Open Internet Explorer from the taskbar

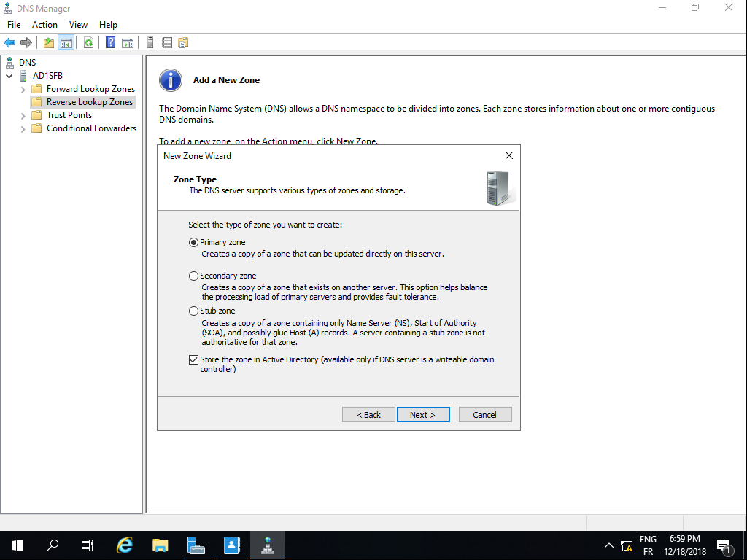point(125,545)
